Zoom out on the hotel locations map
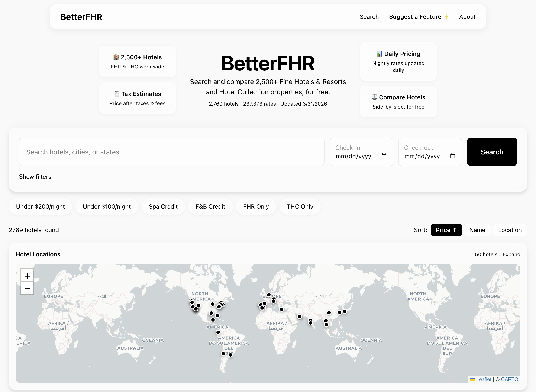536x392 pixels. 27,289
